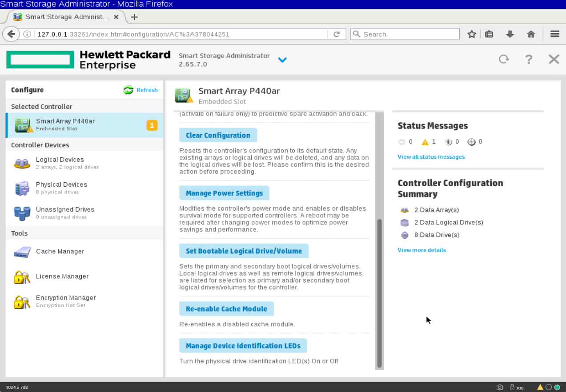
Task: Open Encryption Manager lock icon
Action: pos(22,302)
